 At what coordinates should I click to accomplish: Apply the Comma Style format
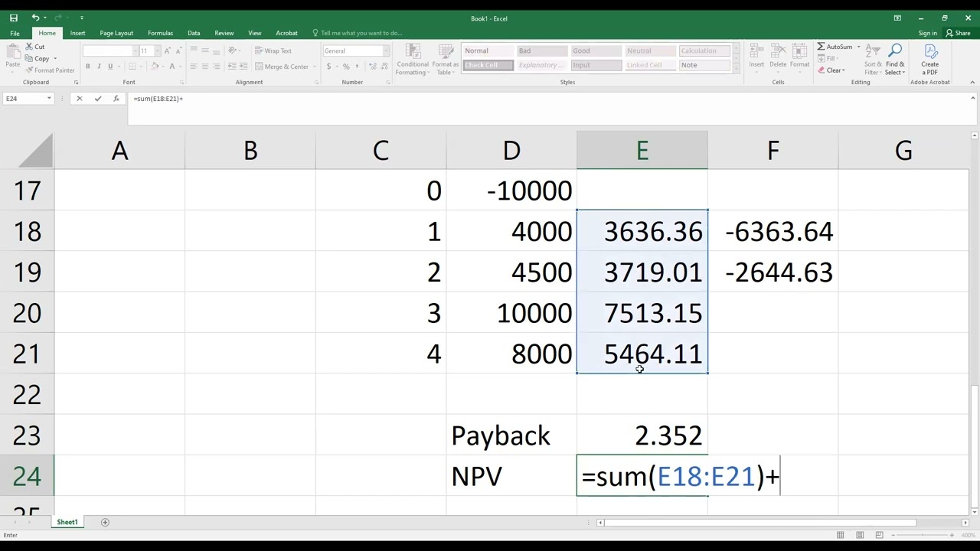tap(357, 67)
